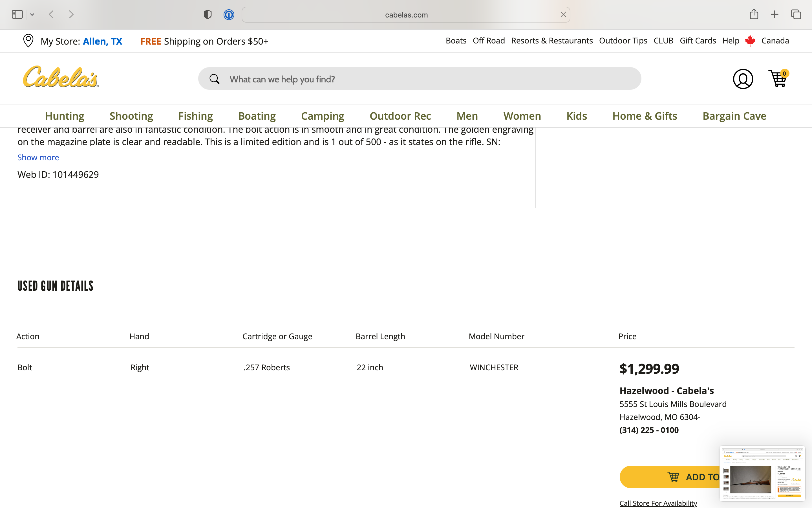Show the tab overview icon
The height and width of the screenshot is (508, 812).
coord(796,14)
